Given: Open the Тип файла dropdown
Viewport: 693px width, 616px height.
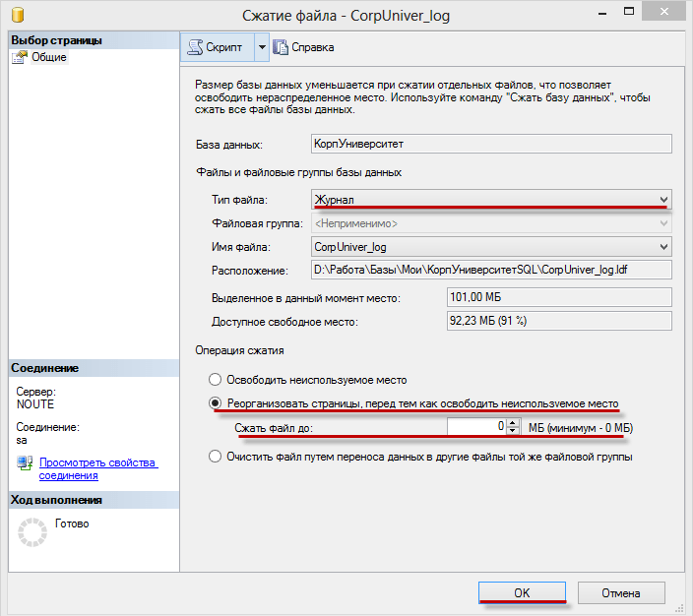Looking at the screenshot, I should 491,200.
